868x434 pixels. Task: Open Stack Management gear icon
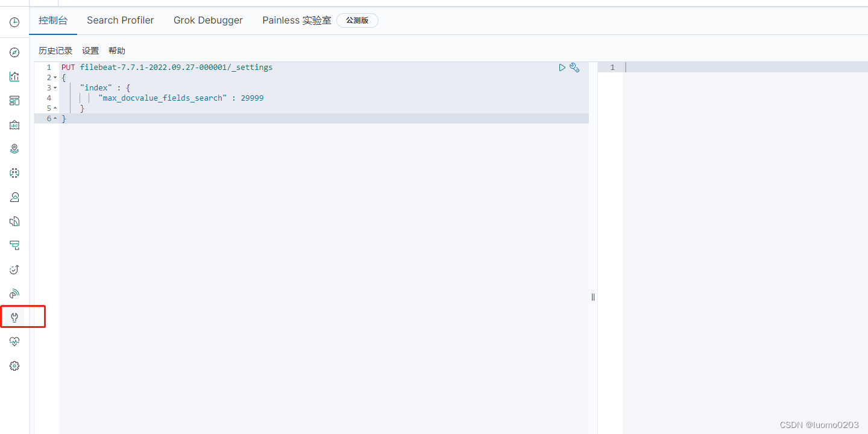(14, 365)
